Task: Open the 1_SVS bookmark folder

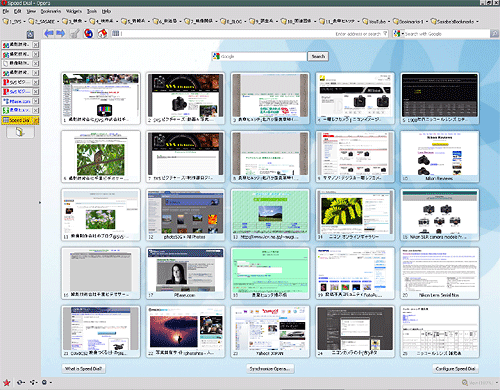Action: click(14, 21)
